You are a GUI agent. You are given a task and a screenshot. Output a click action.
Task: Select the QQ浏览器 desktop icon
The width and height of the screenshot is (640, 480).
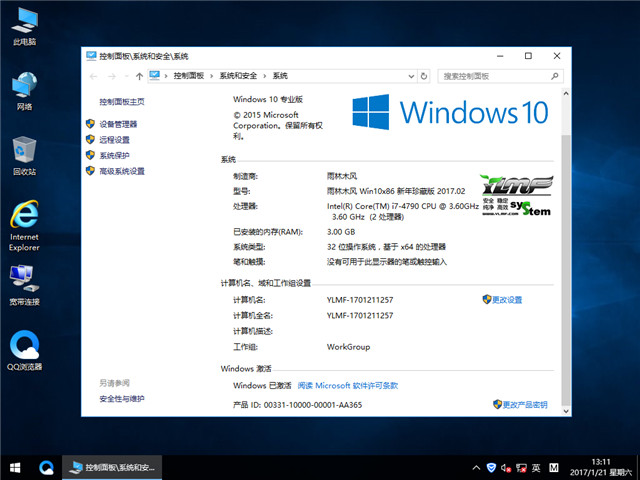coord(24,350)
